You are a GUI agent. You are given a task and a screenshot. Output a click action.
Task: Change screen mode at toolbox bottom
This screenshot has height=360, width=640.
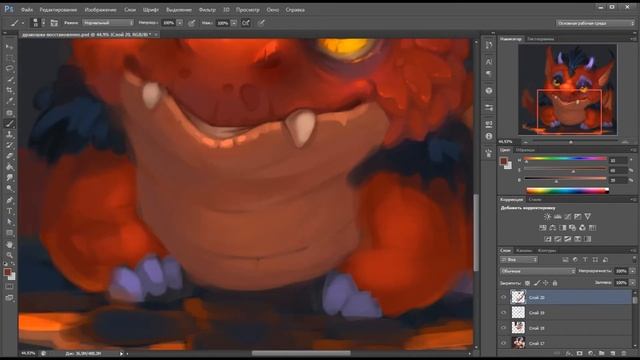(x=9, y=298)
